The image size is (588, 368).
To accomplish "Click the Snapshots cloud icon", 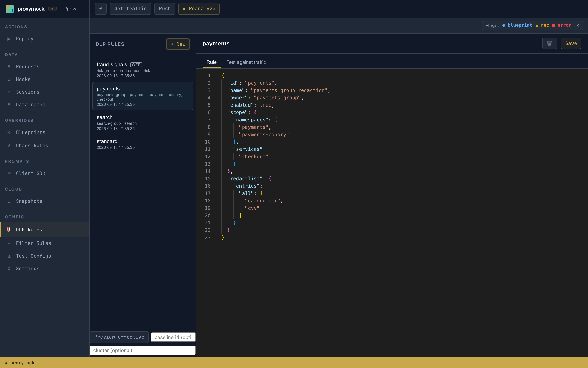I will tap(9, 202).
